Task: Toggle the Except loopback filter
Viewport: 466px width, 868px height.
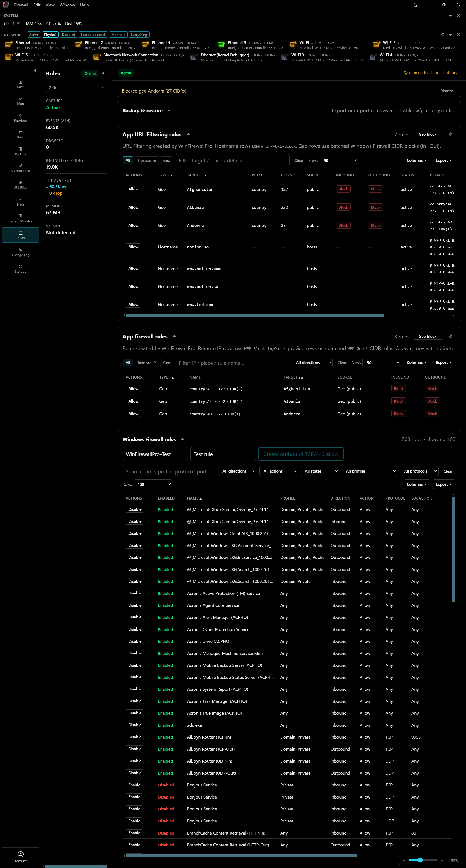Action: coord(93,35)
